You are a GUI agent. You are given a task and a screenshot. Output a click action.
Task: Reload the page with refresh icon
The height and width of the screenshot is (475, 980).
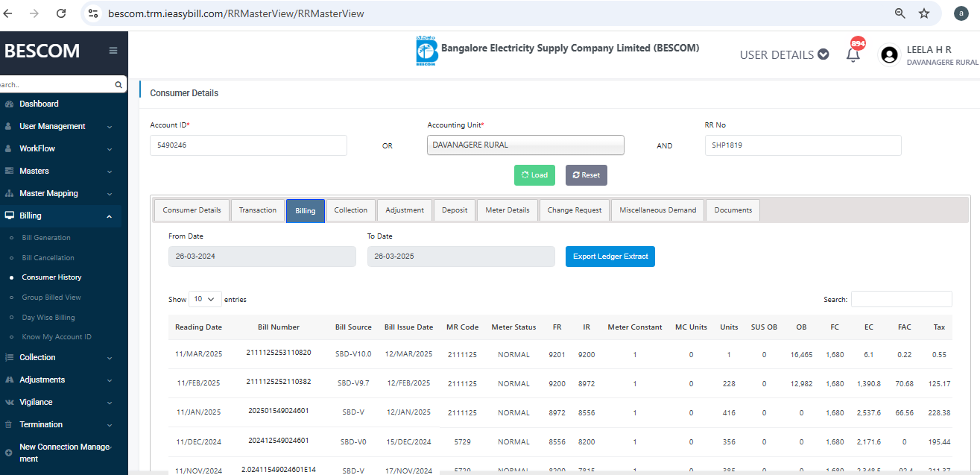[61, 13]
